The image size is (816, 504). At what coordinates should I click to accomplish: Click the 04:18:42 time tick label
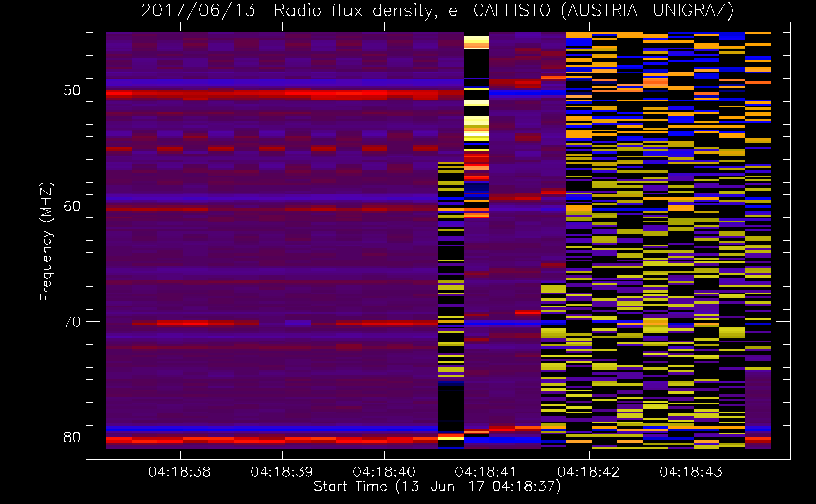pos(589,472)
